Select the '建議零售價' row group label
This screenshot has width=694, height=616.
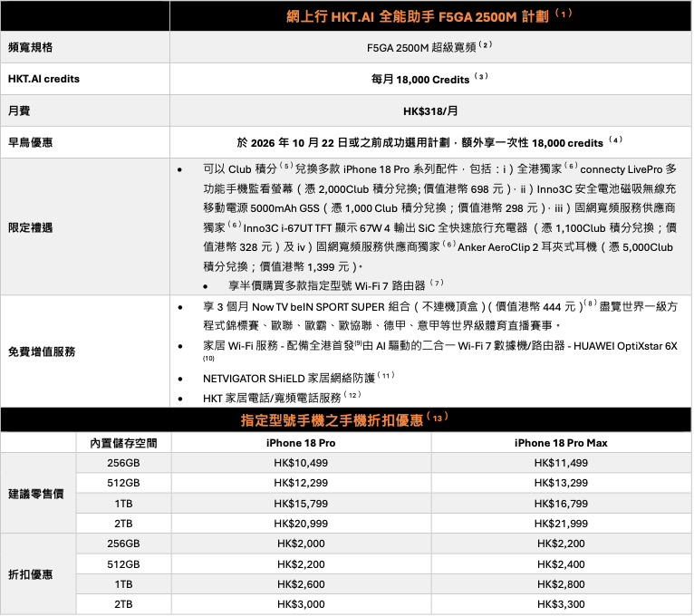(x=36, y=494)
